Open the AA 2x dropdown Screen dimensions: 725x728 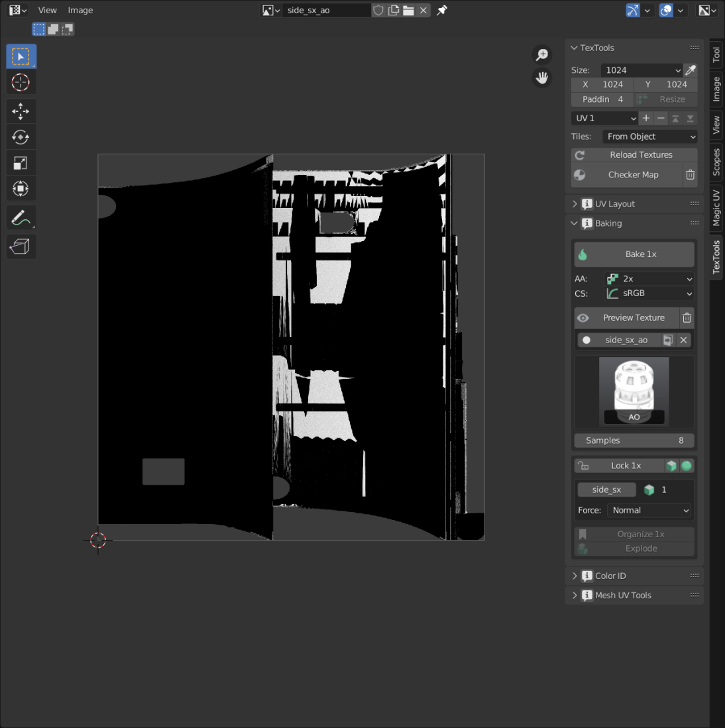click(649, 279)
